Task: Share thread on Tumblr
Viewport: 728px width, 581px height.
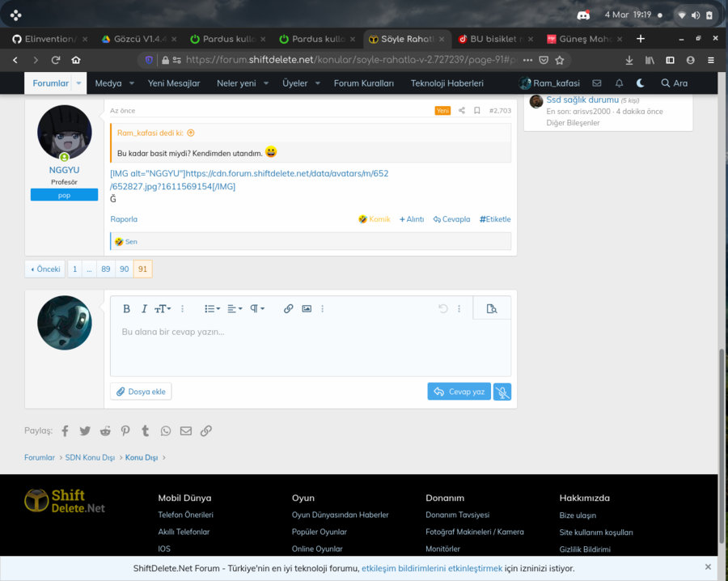Action: click(146, 431)
